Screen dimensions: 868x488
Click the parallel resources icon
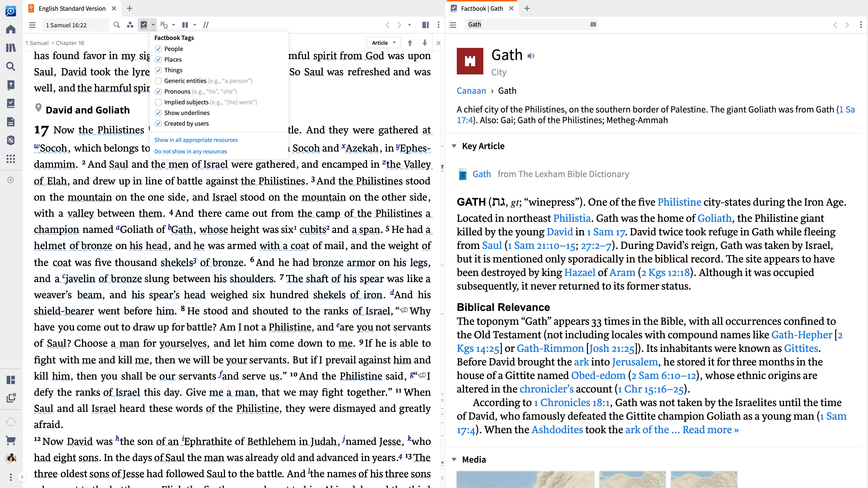click(130, 25)
